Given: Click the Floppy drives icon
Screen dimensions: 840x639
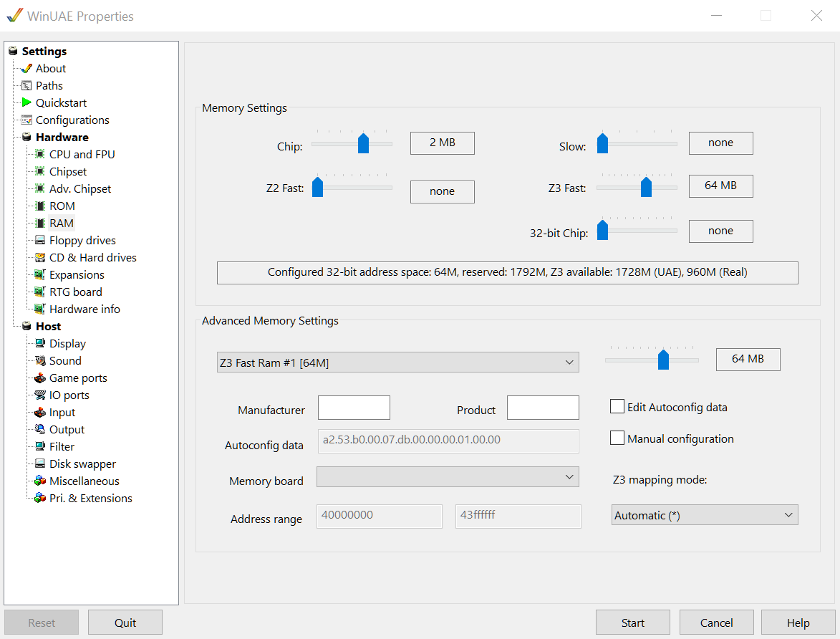Looking at the screenshot, I should pyautogui.click(x=39, y=240).
